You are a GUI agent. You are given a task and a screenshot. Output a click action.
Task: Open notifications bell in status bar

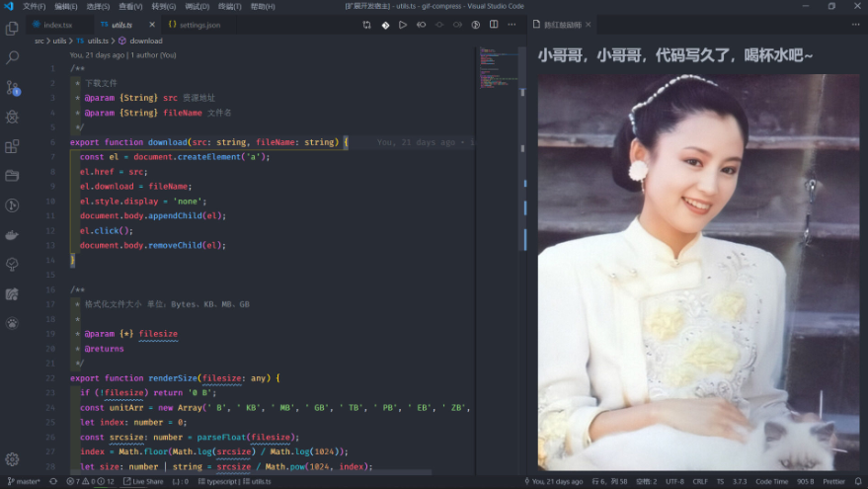point(858,481)
